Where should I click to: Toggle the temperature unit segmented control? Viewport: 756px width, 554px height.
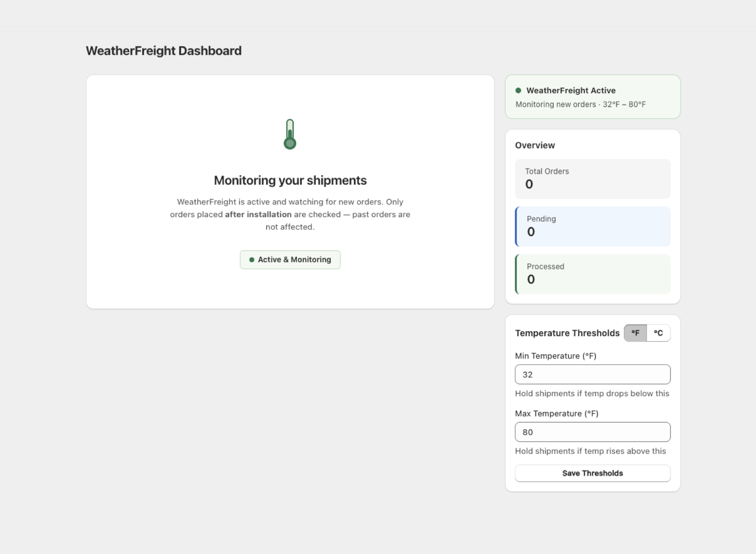click(x=647, y=333)
